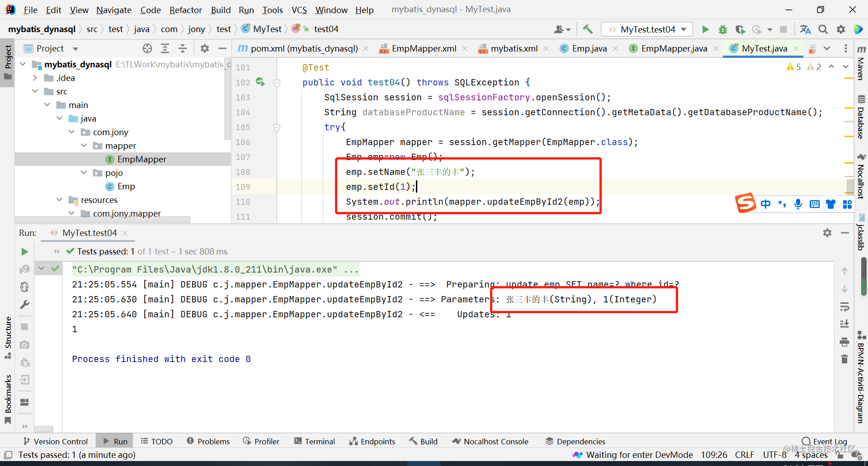Image resolution: width=868 pixels, height=466 pixels.
Task: Toggle soft-wrap icon in console
Action: [844, 307]
